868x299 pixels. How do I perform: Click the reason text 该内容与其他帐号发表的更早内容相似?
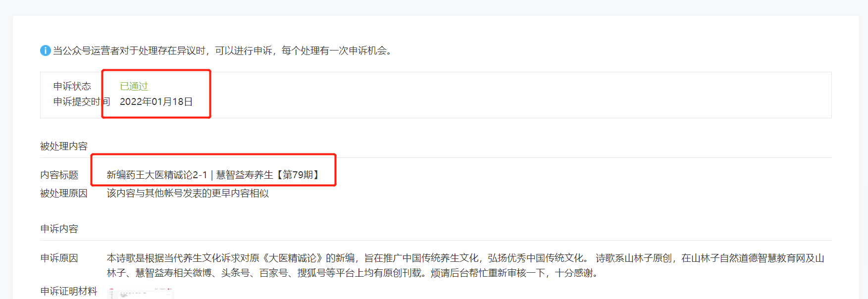point(188,193)
